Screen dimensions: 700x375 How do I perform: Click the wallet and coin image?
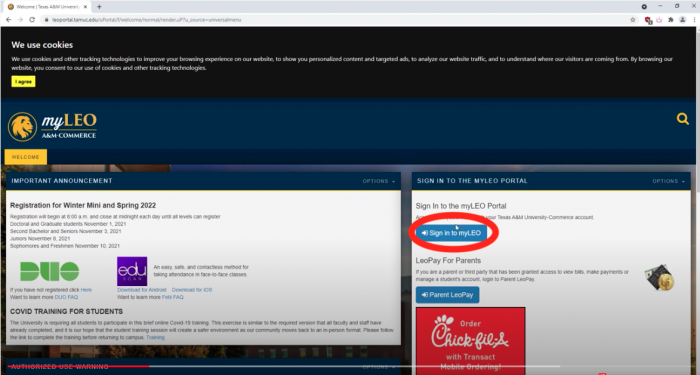[659, 277]
